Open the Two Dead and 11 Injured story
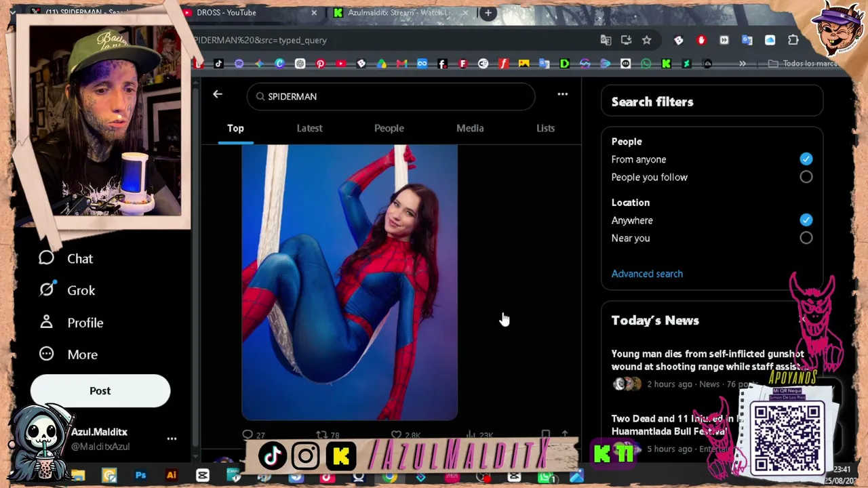The width and height of the screenshot is (868, 488). point(678,425)
